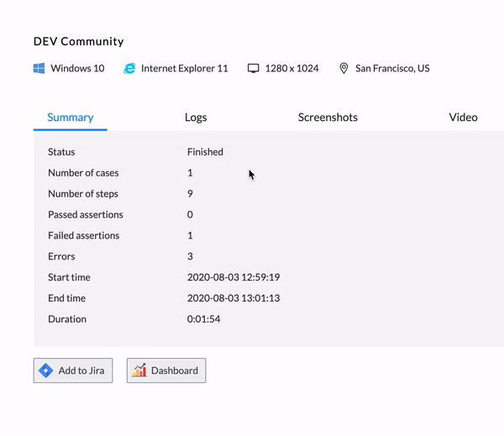Click the location pin icon
Viewport: 504px width, 436px height.
pyautogui.click(x=344, y=68)
